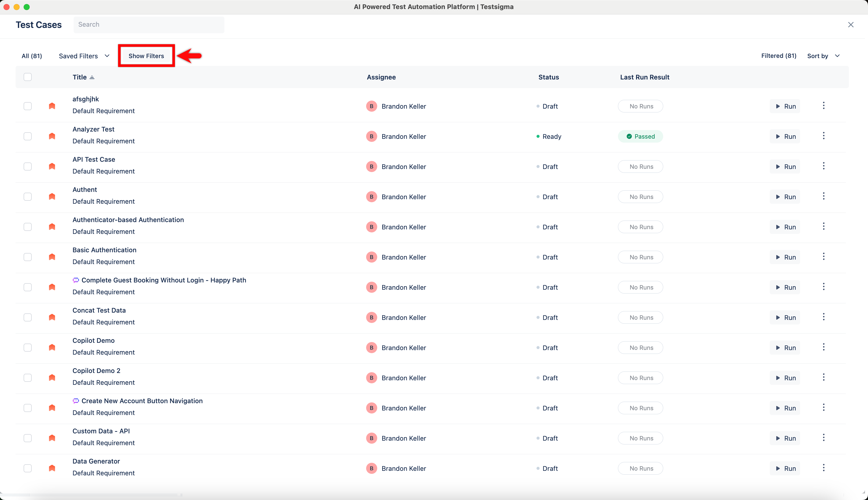Click the Run play icon for Custom Data - API
The height and width of the screenshot is (500, 868).
tap(778, 438)
